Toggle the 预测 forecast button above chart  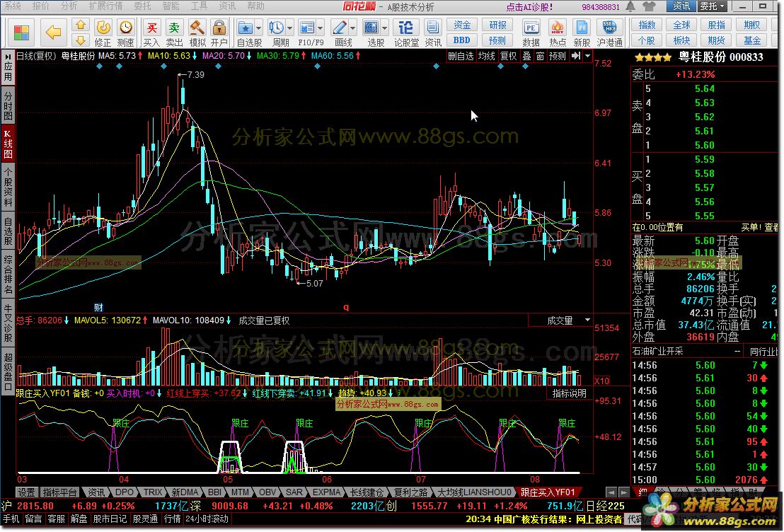(558, 56)
